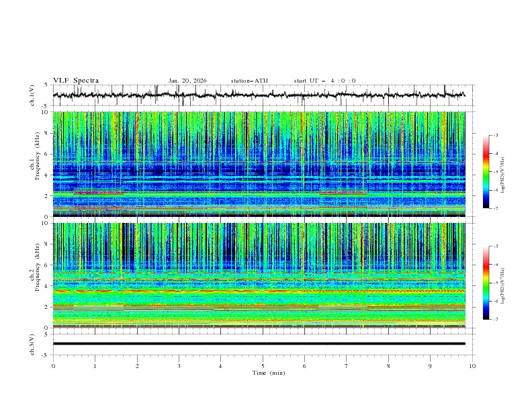Select the 5 minute tick on time axis

(263, 366)
